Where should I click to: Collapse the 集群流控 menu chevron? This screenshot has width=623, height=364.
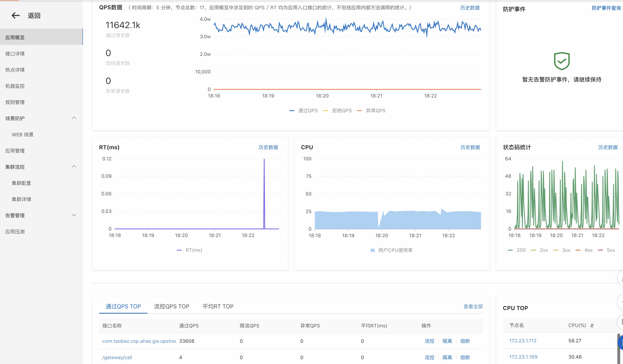point(74,167)
